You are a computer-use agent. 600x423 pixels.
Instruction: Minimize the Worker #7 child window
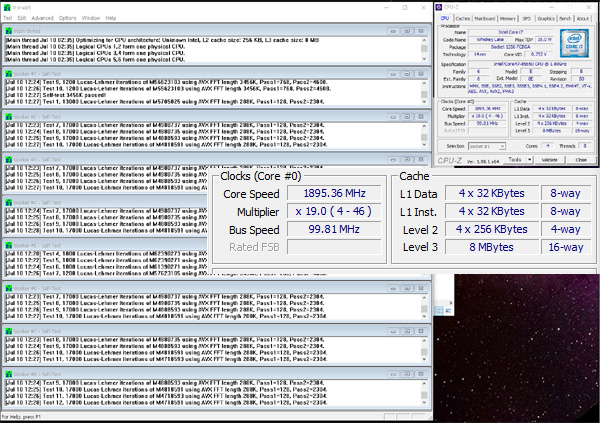tap(393, 331)
